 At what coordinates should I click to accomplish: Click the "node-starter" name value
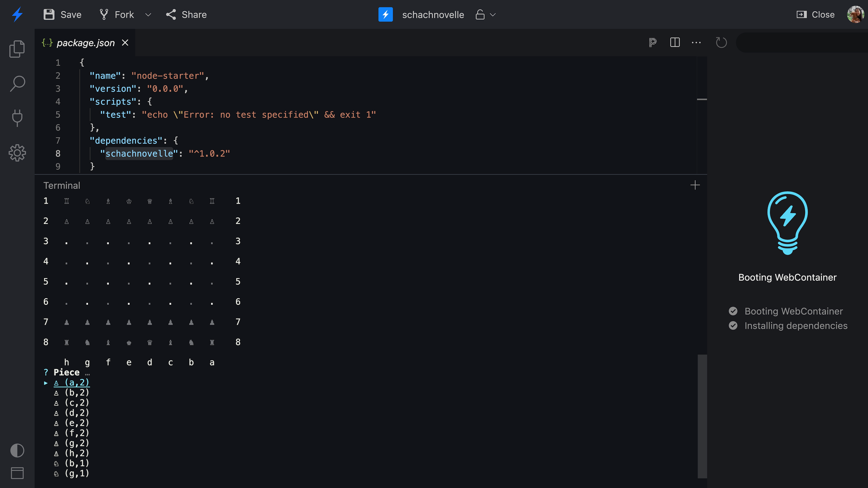[x=167, y=76]
